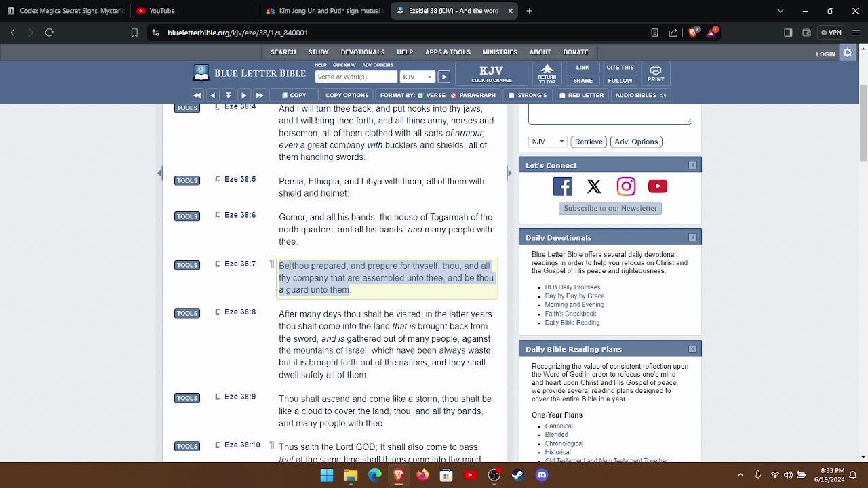The image size is (868, 488).
Task: Collapse the left panel arrow
Action: pyautogui.click(x=159, y=173)
